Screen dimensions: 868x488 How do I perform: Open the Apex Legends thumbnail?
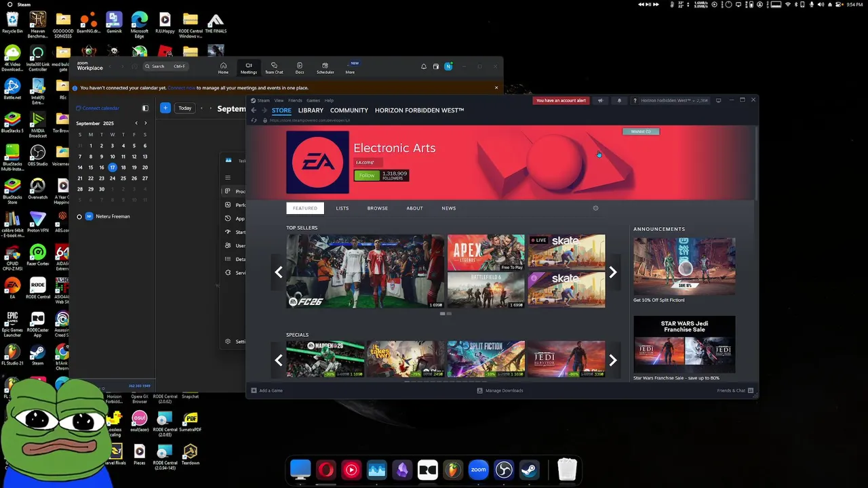(486, 253)
